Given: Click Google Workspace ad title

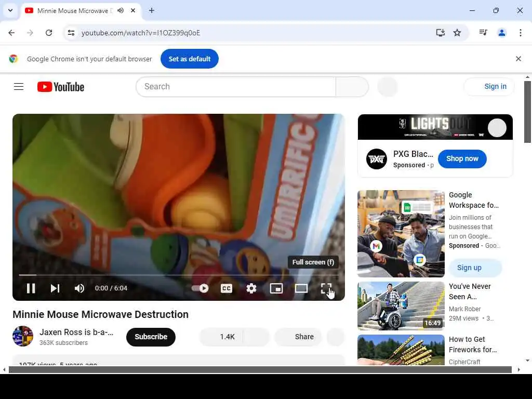Looking at the screenshot, I should [474, 200].
